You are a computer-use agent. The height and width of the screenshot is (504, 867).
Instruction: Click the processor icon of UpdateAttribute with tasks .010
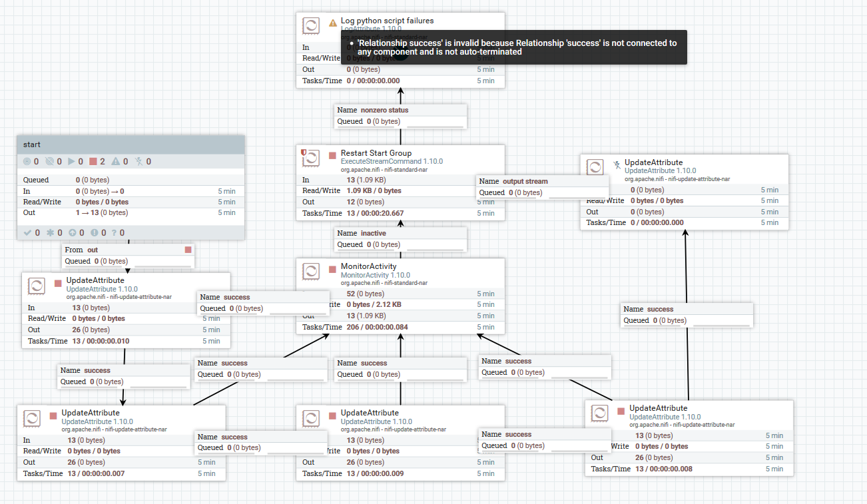point(37,286)
